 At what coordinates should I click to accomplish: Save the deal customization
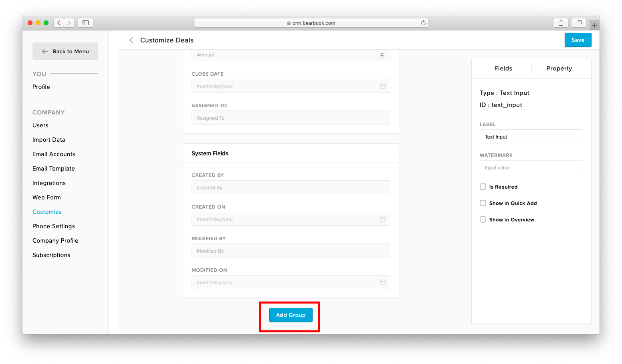click(578, 40)
